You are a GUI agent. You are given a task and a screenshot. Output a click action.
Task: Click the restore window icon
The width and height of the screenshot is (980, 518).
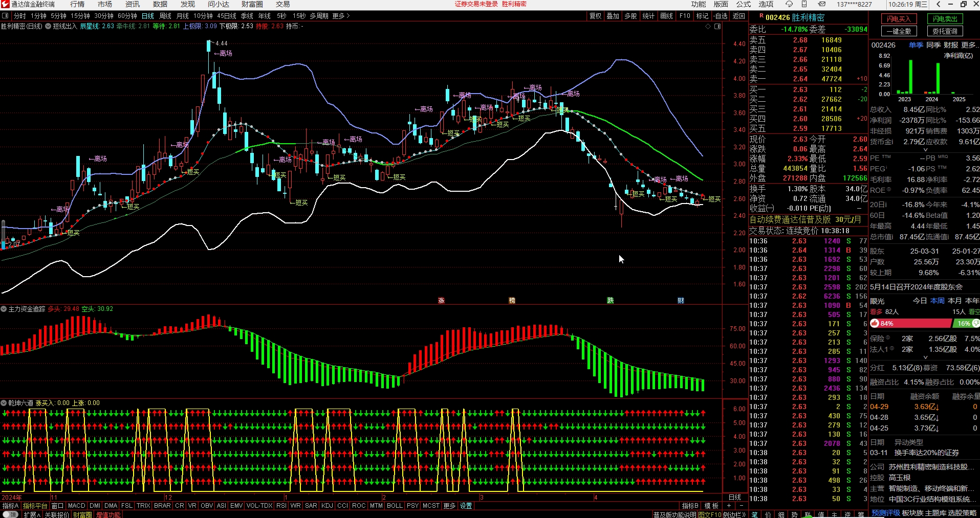coord(963,4)
